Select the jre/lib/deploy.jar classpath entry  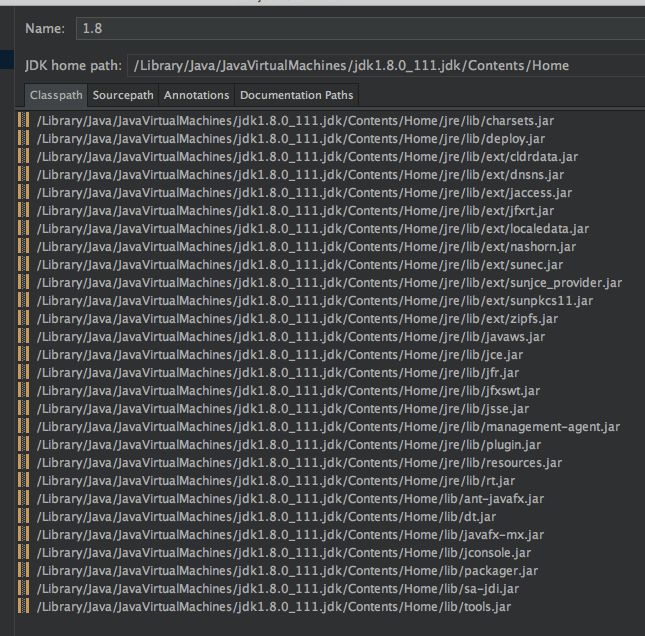pyautogui.click(x=291, y=139)
